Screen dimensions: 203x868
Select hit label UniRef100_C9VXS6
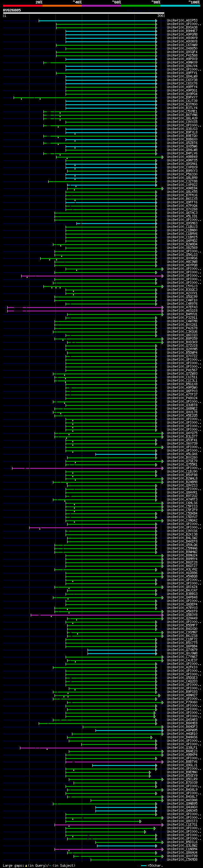[182, 531]
